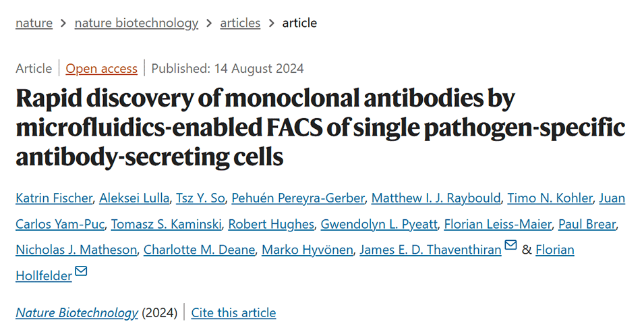644x334 pixels.
Task: View author Gwendolyn L. Pyeatt
Action: tap(376, 224)
